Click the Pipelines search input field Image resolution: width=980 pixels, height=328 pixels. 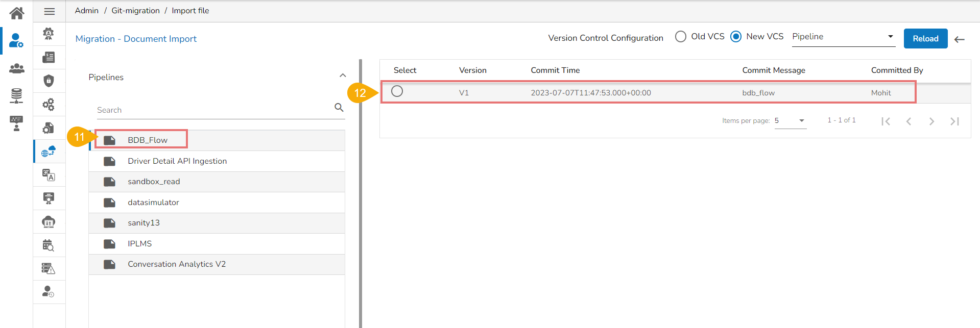click(213, 110)
